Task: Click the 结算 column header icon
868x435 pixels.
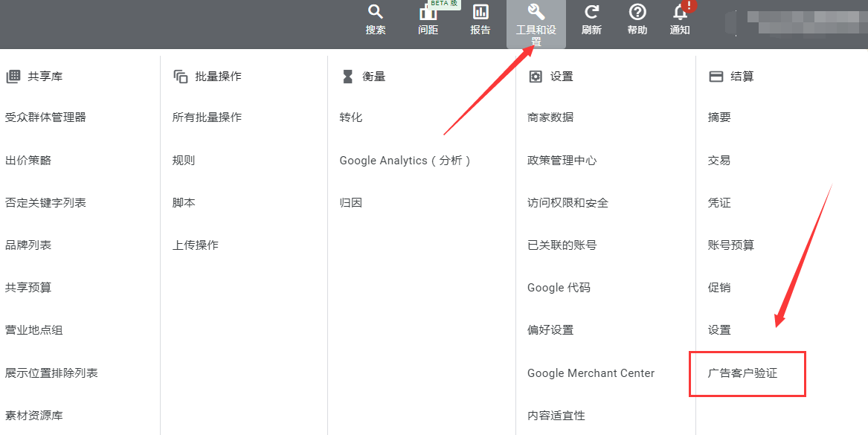Action: (716, 75)
